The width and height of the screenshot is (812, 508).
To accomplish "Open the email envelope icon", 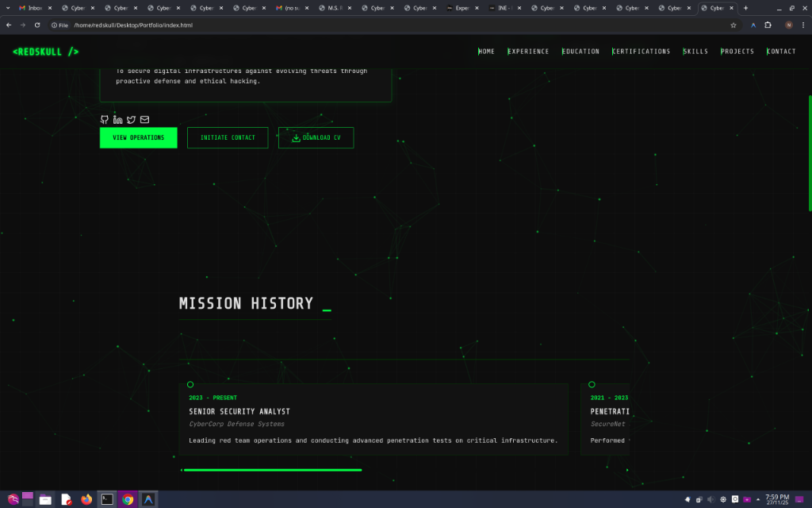I will 144,120.
